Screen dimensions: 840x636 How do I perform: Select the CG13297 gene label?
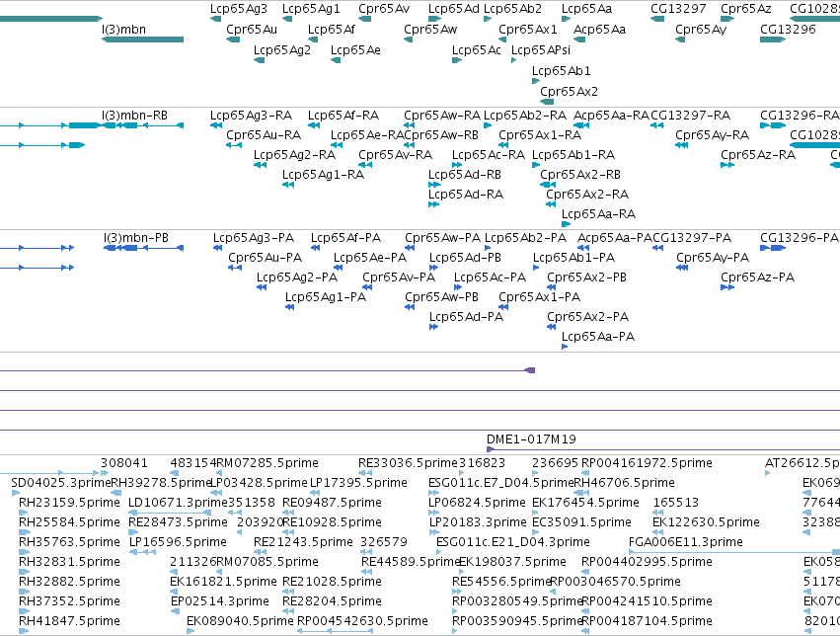pos(678,9)
